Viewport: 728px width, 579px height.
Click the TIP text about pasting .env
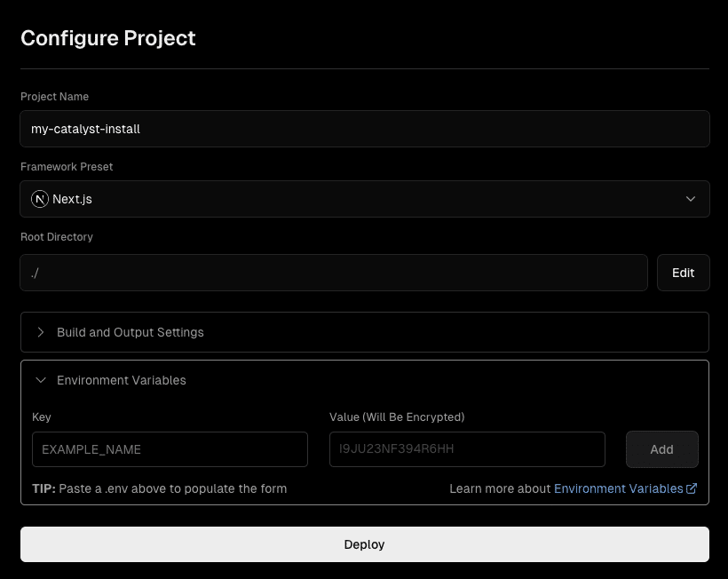click(x=160, y=488)
